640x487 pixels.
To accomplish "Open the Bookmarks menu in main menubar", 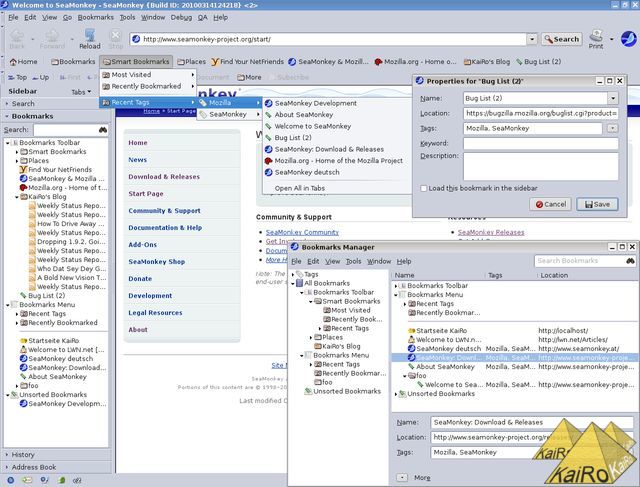I will [x=96, y=17].
